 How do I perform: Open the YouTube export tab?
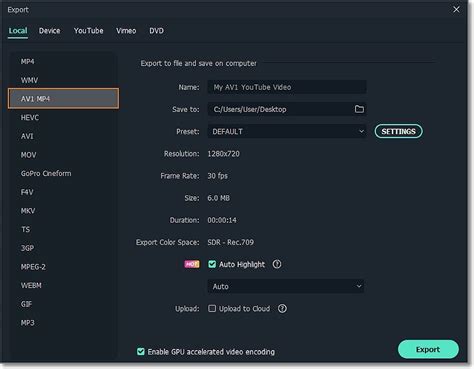(x=88, y=31)
